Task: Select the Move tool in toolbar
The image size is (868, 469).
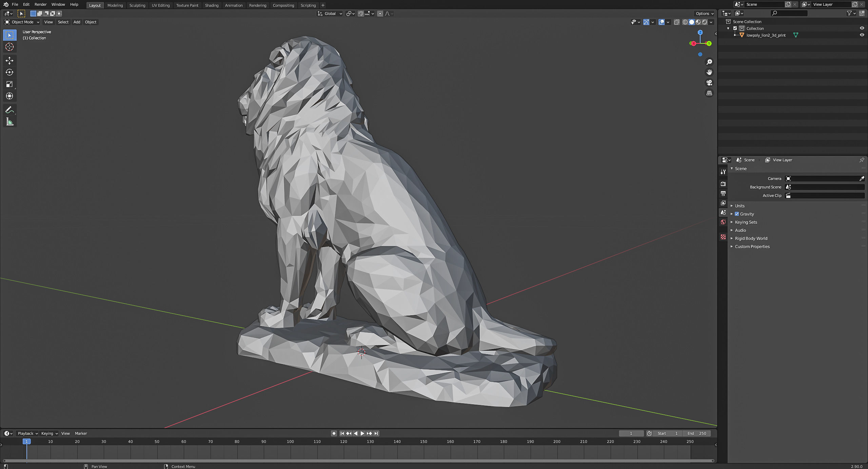Action: click(9, 61)
